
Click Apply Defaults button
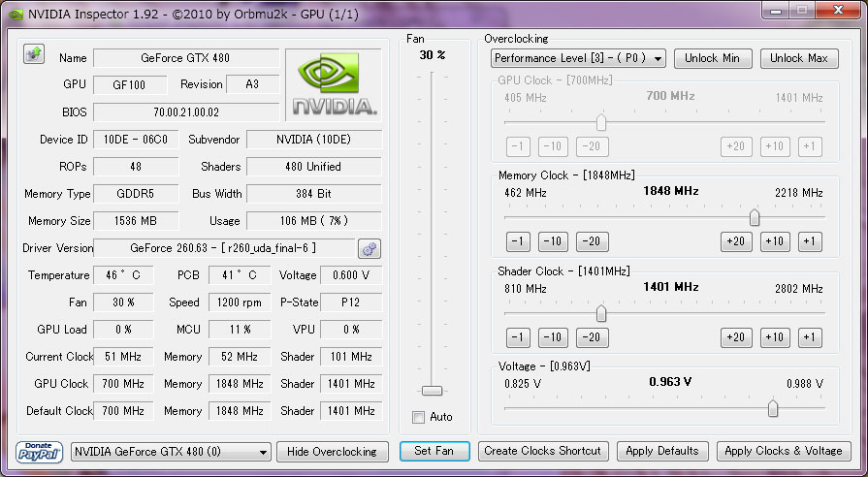point(662,451)
